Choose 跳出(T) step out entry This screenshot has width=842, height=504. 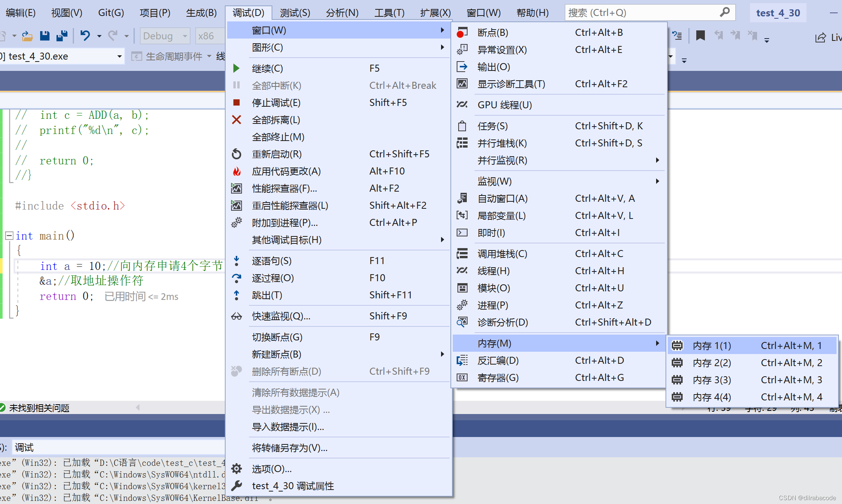(x=338, y=295)
